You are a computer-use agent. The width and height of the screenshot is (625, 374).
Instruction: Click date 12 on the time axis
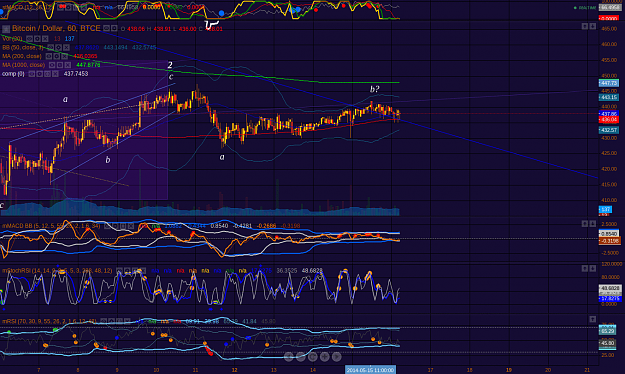tap(234, 370)
